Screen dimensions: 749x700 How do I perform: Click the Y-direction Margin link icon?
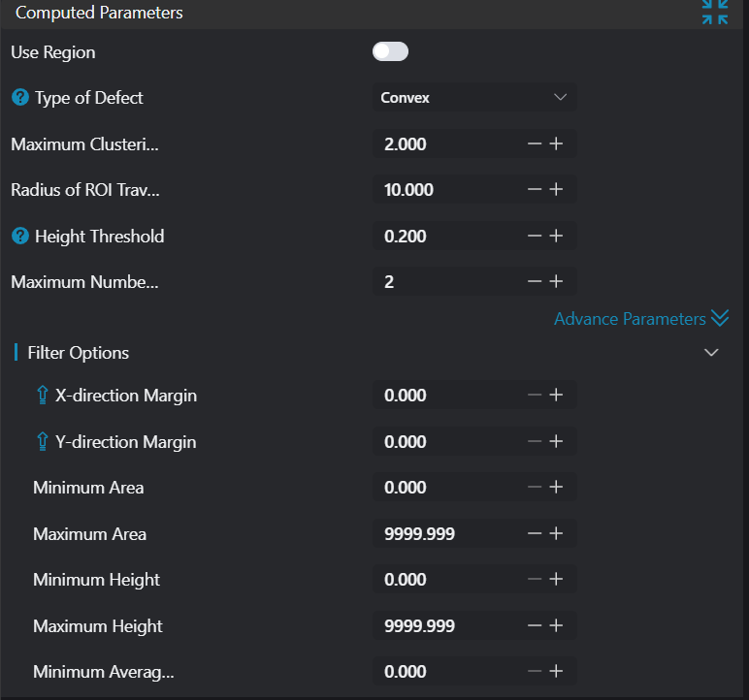click(42, 442)
